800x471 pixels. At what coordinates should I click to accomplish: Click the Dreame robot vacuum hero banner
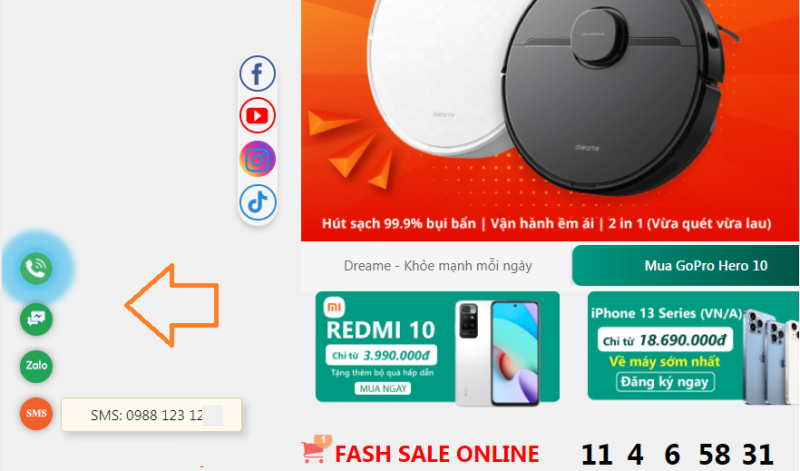(550, 120)
